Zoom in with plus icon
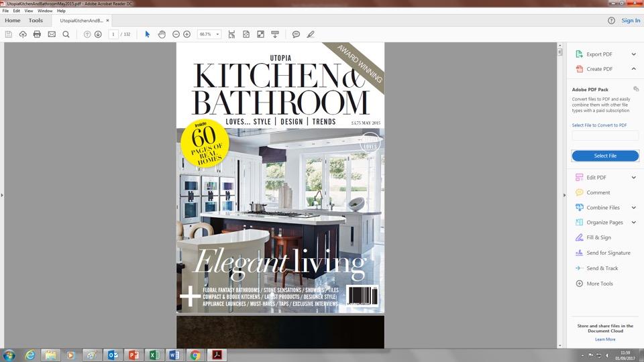This screenshot has height=362, width=644. [x=187, y=34]
